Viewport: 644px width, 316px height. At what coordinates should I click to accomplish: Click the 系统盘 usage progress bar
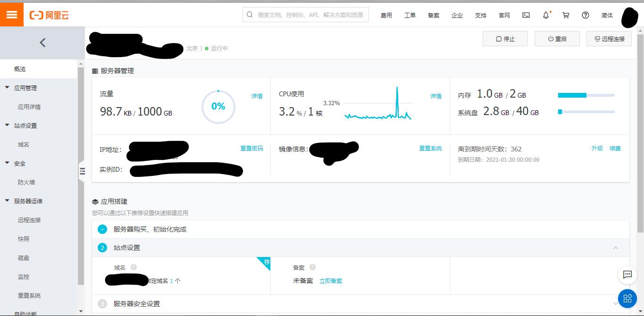point(586,112)
